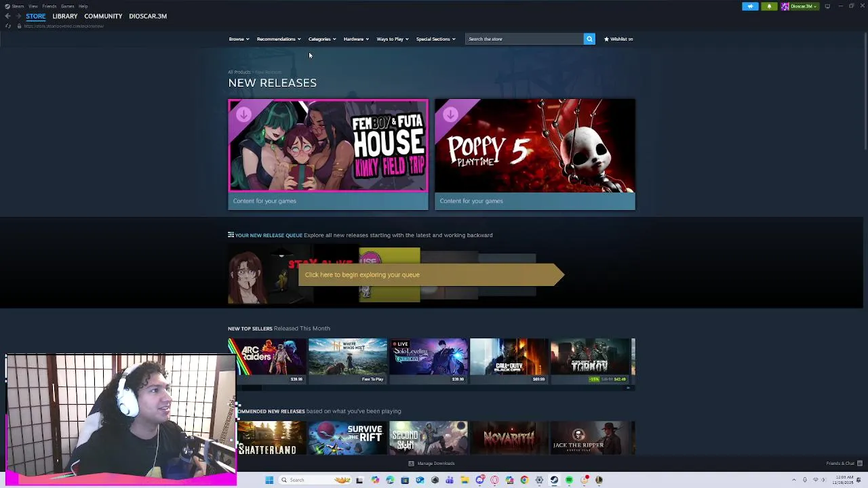Open the Poppy Playtime 5 banner
Image resolution: width=868 pixels, height=488 pixels.
(535, 155)
